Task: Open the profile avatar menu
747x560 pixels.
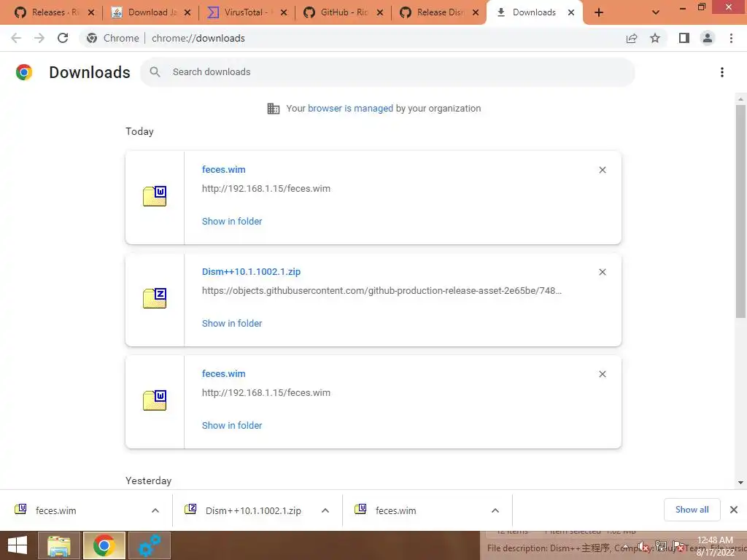Action: pos(708,38)
